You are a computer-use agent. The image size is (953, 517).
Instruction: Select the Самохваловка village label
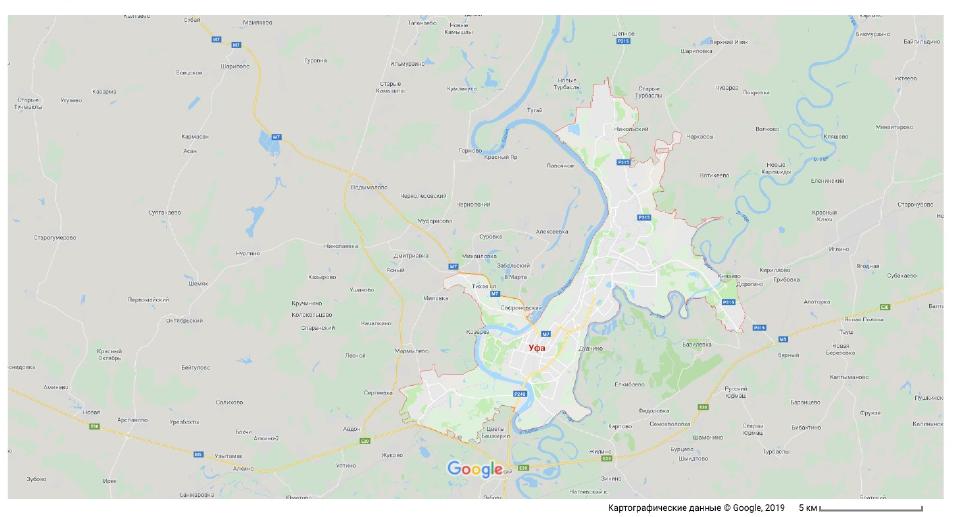click(670, 423)
